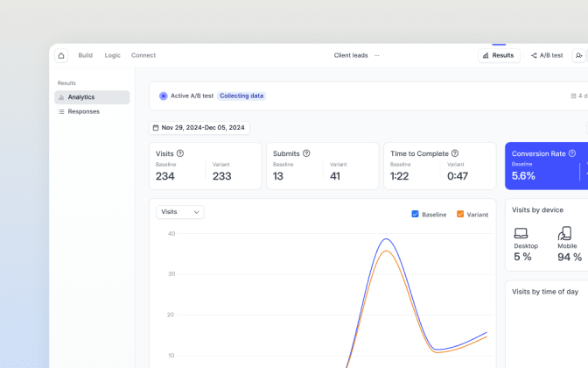Click the A/B test button
Image resolution: width=588 pixels, height=368 pixels.
tap(547, 55)
